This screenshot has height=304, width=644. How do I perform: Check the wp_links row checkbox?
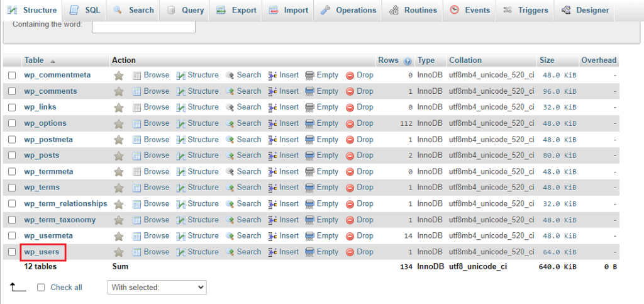13,107
